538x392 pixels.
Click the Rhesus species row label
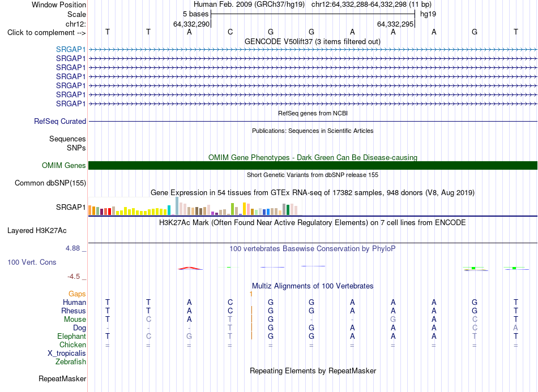pyautogui.click(x=74, y=311)
